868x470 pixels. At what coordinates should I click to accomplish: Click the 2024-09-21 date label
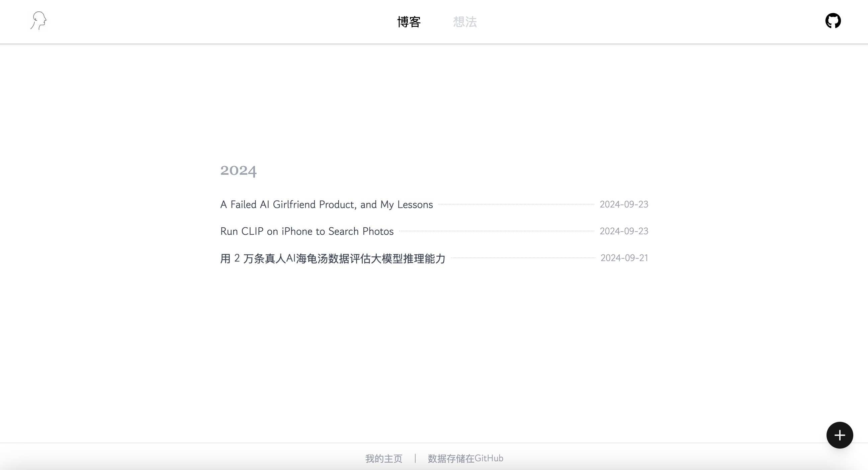[x=624, y=258]
